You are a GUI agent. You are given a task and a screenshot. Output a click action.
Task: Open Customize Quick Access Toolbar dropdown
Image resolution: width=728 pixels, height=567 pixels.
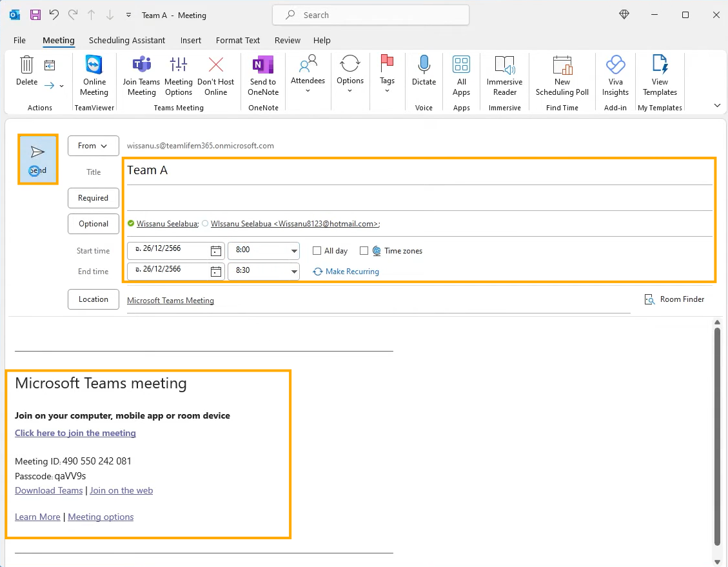pyautogui.click(x=128, y=15)
